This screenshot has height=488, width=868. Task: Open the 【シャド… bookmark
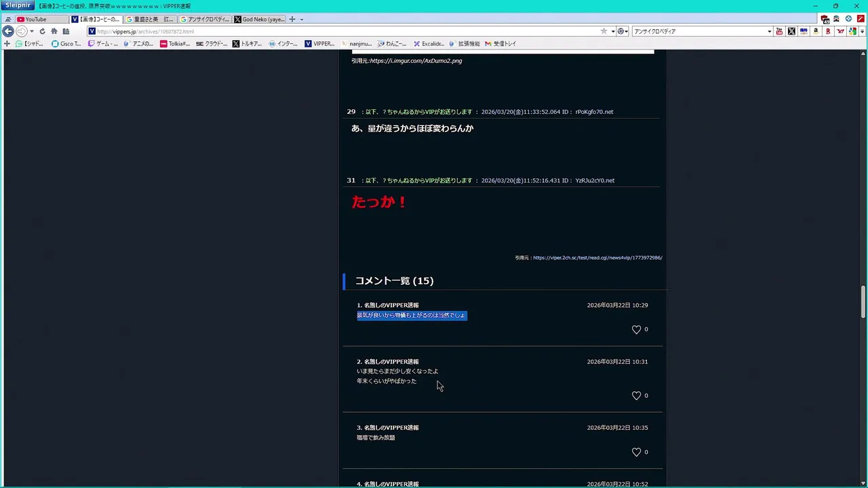tap(30, 43)
